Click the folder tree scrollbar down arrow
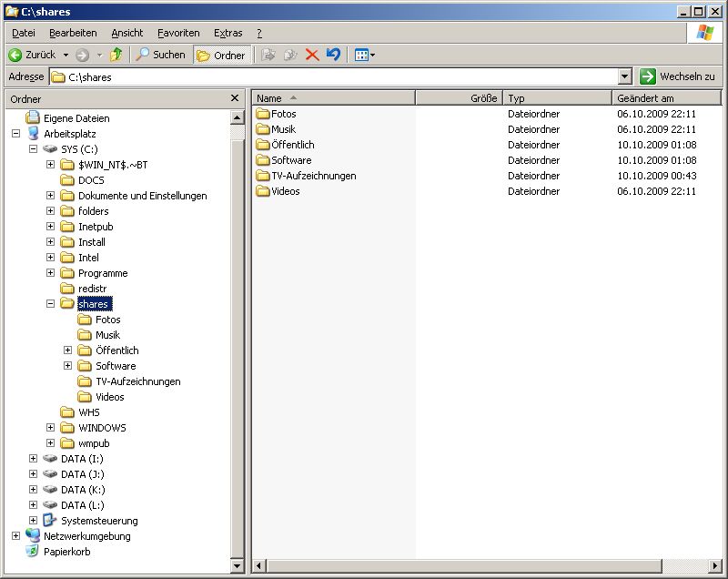 (237, 566)
